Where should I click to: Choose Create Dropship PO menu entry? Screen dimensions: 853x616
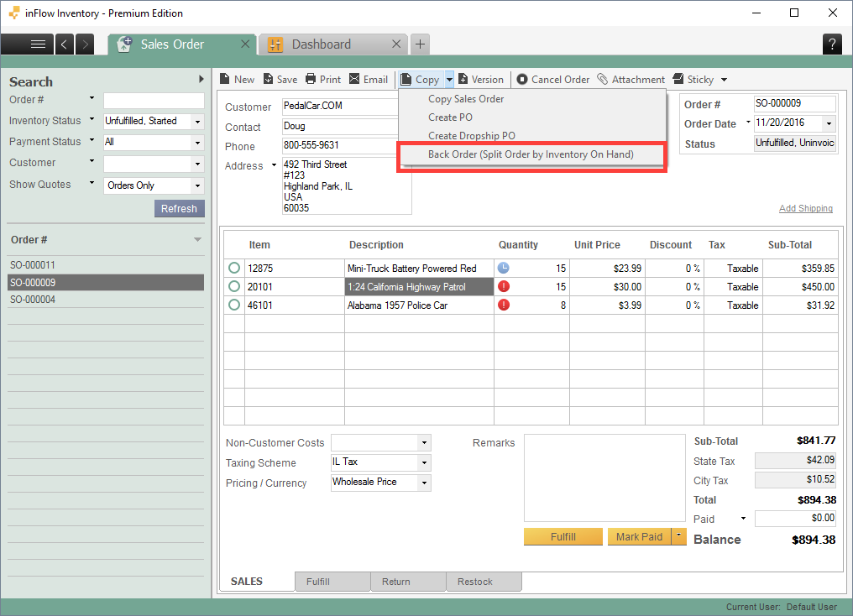(471, 135)
